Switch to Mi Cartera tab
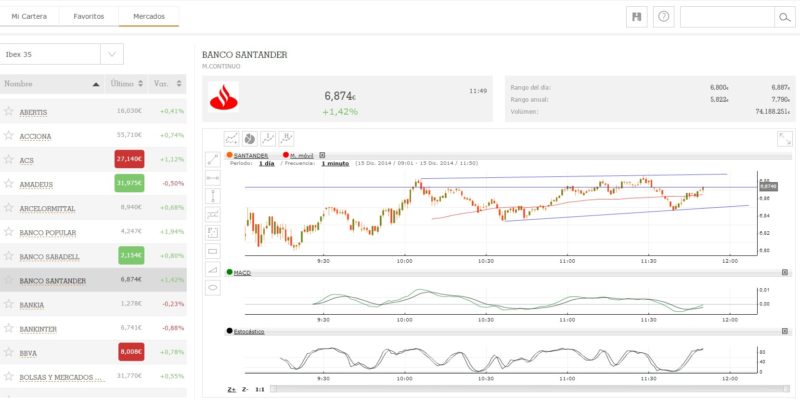Viewport: 800px width, 400px height. pos(29,17)
